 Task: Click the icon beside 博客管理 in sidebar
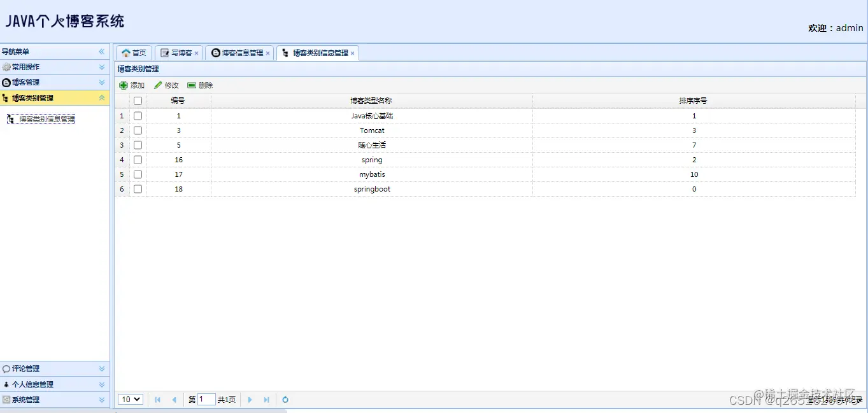[6, 82]
